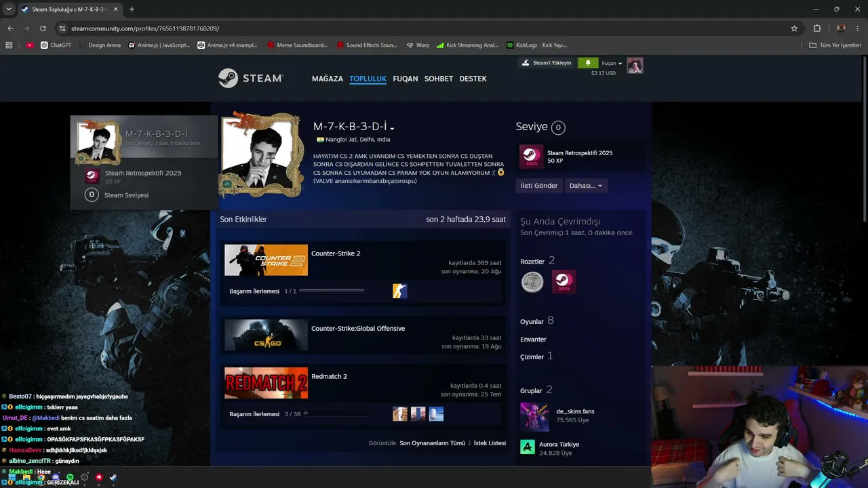Open the Windows Start menu
The width and height of the screenshot is (868, 488).
coord(12,478)
